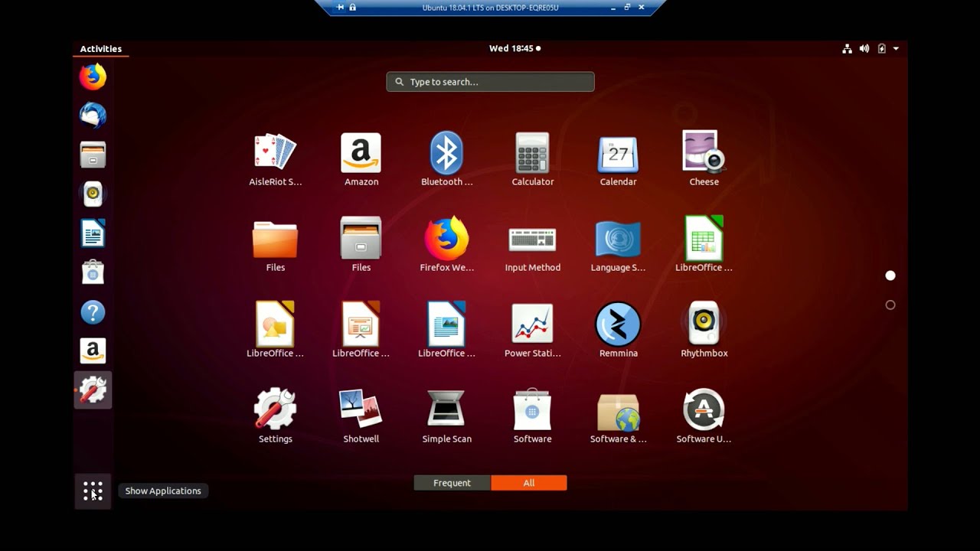Launch Language Support
Screen dimensions: 980x551
(619, 245)
